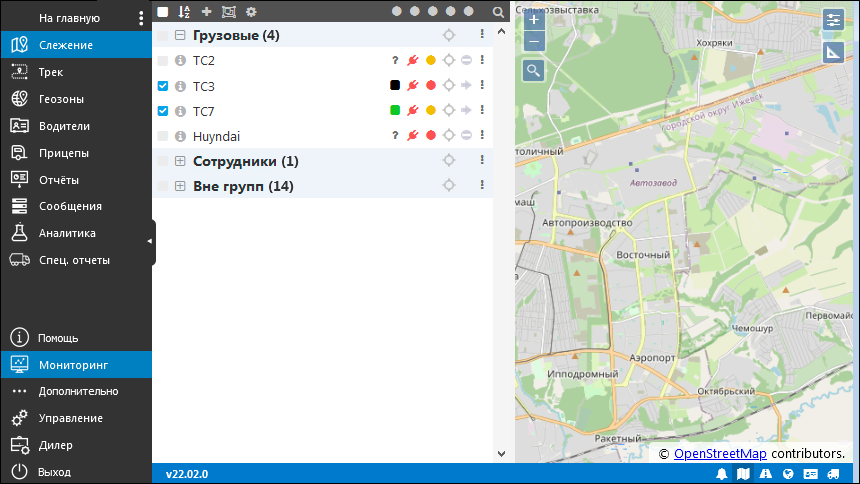Collapse the Грузовые group

180,35
